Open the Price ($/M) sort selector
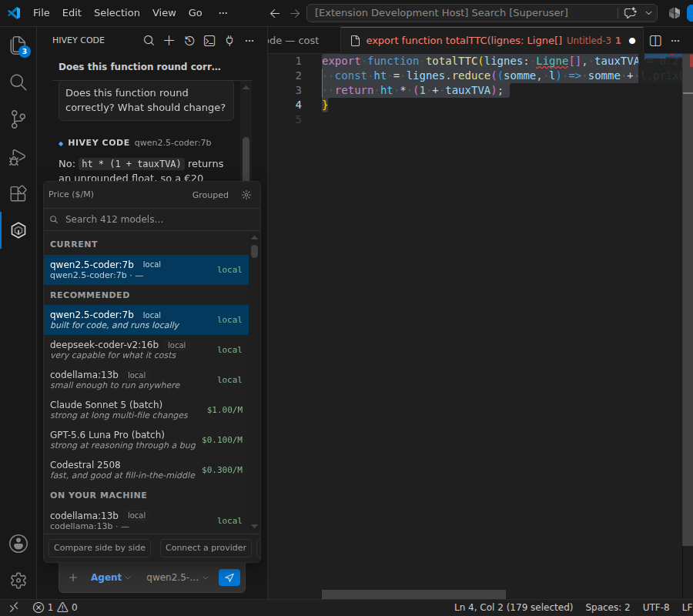The height and width of the screenshot is (616, 693). [71, 195]
